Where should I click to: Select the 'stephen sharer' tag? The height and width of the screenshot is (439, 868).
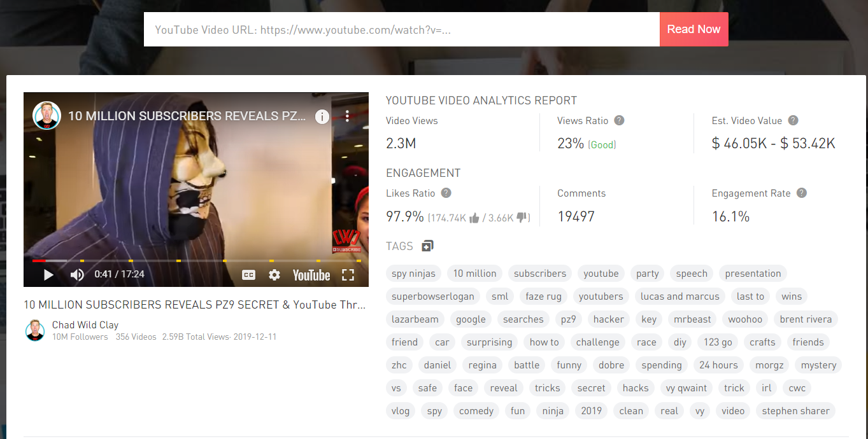pyautogui.click(x=796, y=411)
